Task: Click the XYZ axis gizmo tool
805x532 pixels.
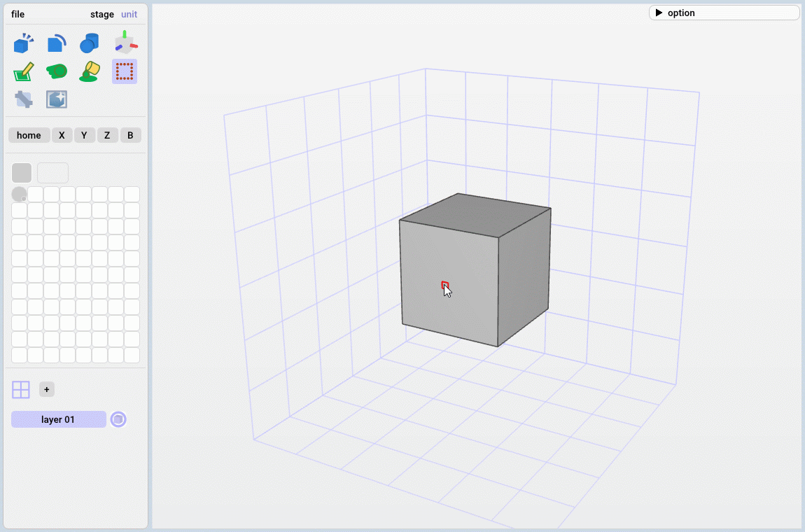Action: pos(125,43)
